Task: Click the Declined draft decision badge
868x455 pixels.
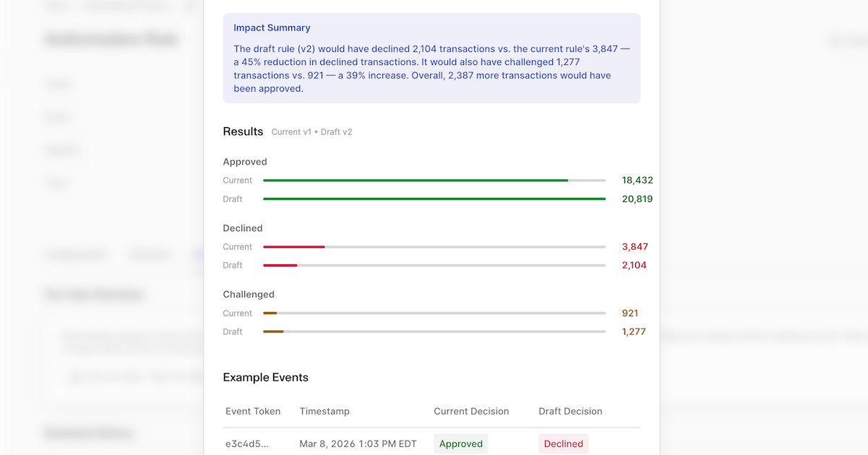Action: [563, 443]
